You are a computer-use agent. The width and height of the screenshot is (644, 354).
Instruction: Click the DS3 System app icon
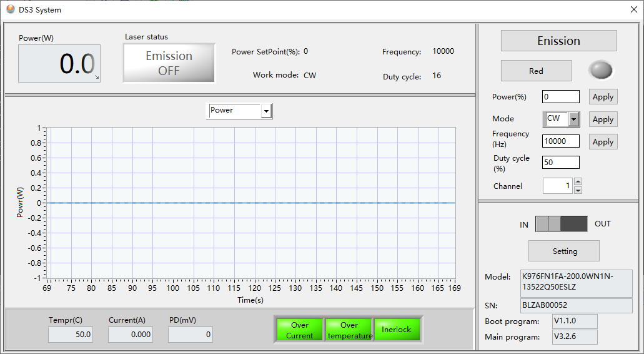(10, 9)
